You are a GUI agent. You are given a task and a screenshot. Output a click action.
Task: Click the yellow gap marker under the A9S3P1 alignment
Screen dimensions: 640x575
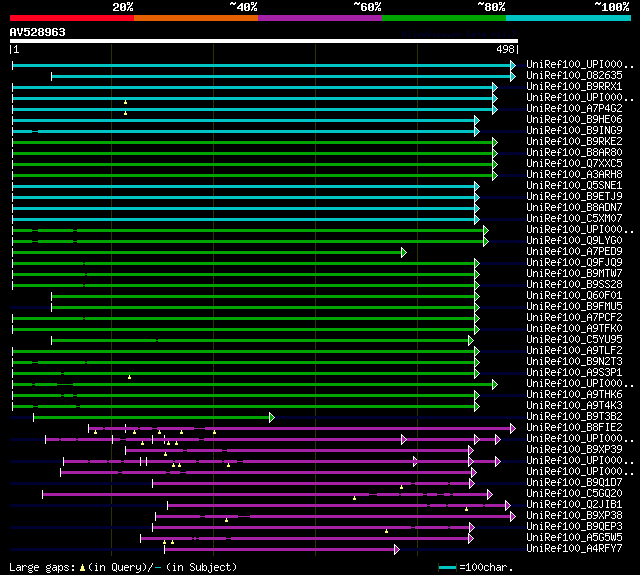[x=129, y=377]
